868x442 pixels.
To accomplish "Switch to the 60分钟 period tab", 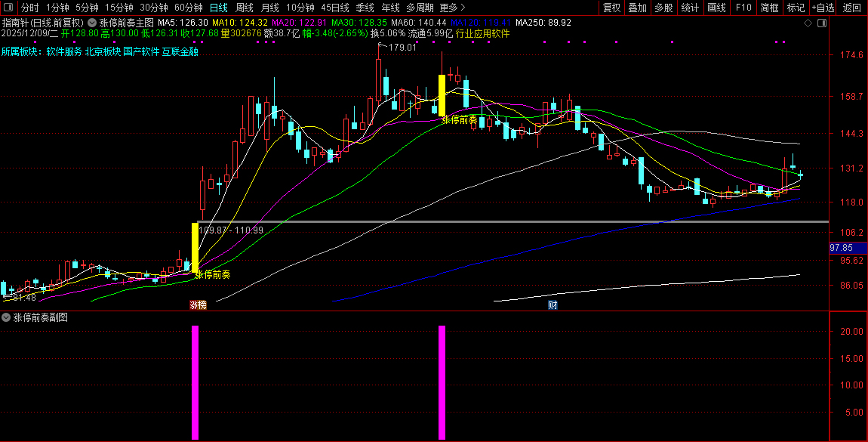I will (x=188, y=8).
